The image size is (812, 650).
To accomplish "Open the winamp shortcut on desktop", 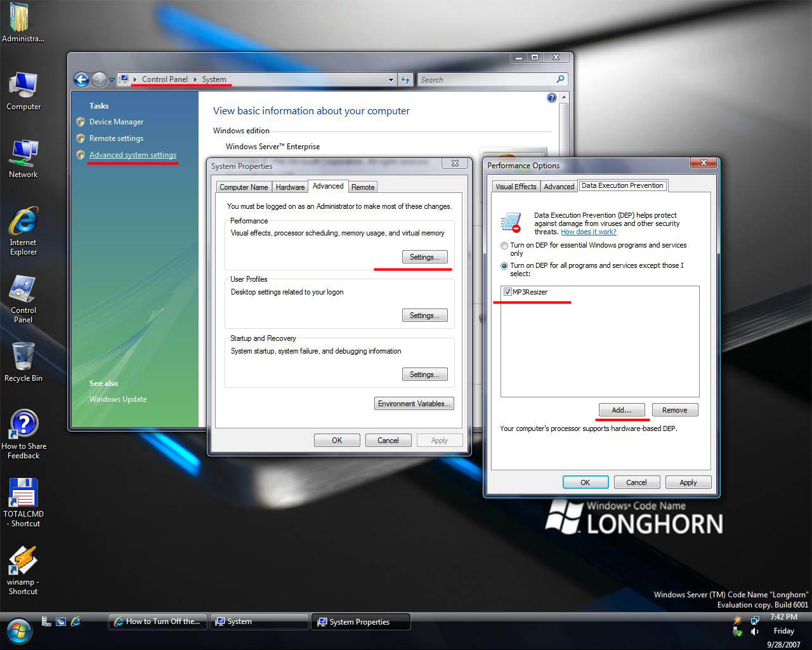I will pyautogui.click(x=23, y=561).
